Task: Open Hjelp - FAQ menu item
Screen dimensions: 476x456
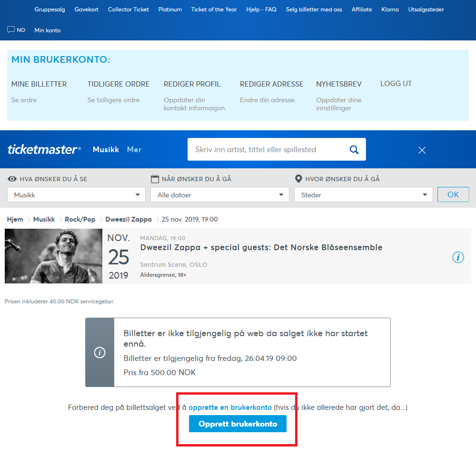Action: point(261,10)
